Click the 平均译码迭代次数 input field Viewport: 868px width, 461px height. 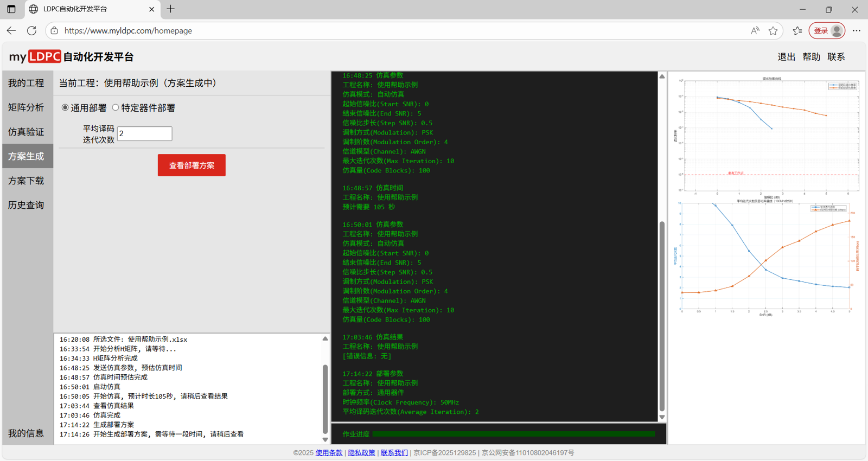click(144, 134)
